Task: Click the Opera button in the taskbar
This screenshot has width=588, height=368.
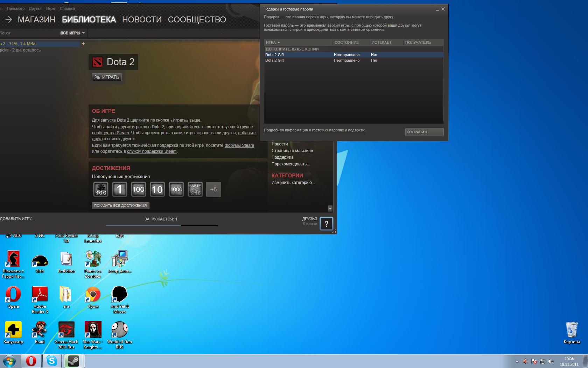Action: pyautogui.click(x=31, y=361)
